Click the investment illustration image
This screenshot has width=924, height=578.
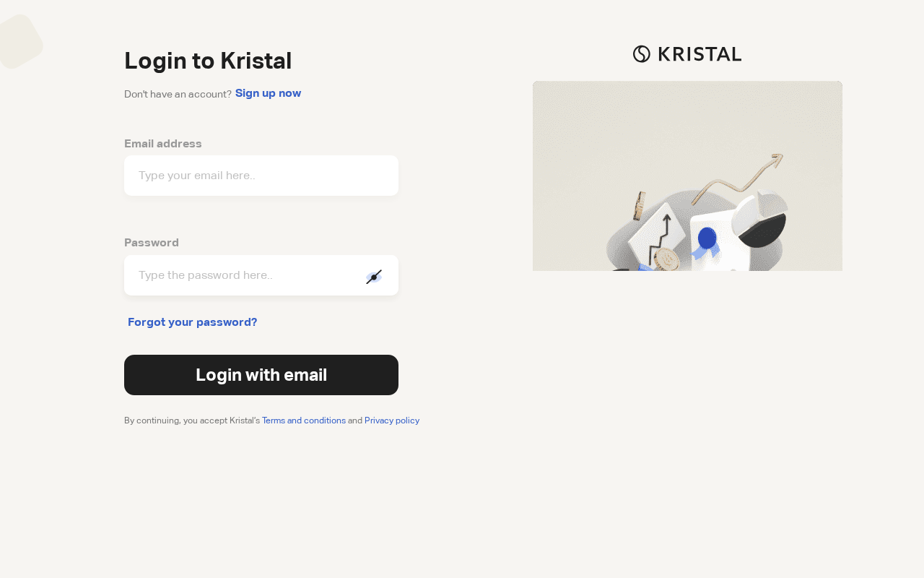(687, 176)
